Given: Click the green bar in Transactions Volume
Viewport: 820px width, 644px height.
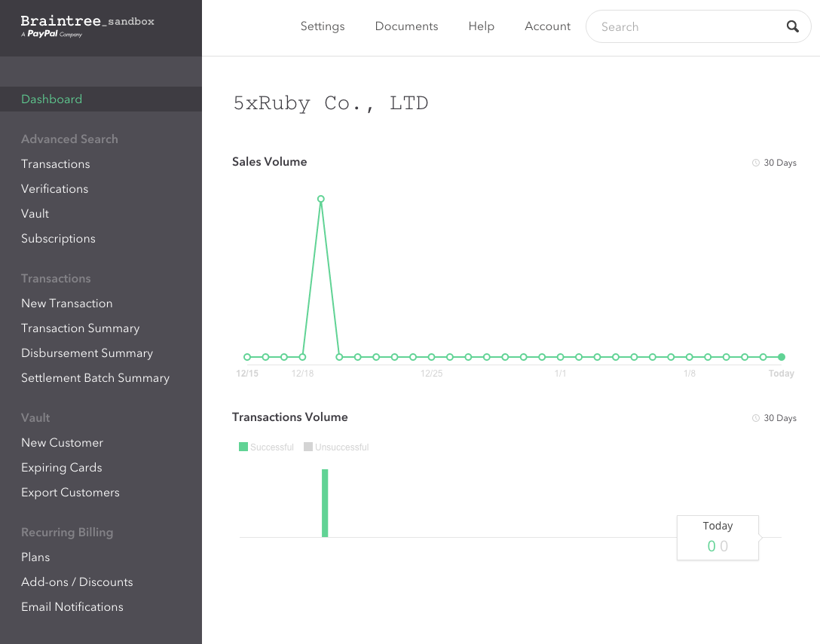Looking at the screenshot, I should tap(325, 503).
